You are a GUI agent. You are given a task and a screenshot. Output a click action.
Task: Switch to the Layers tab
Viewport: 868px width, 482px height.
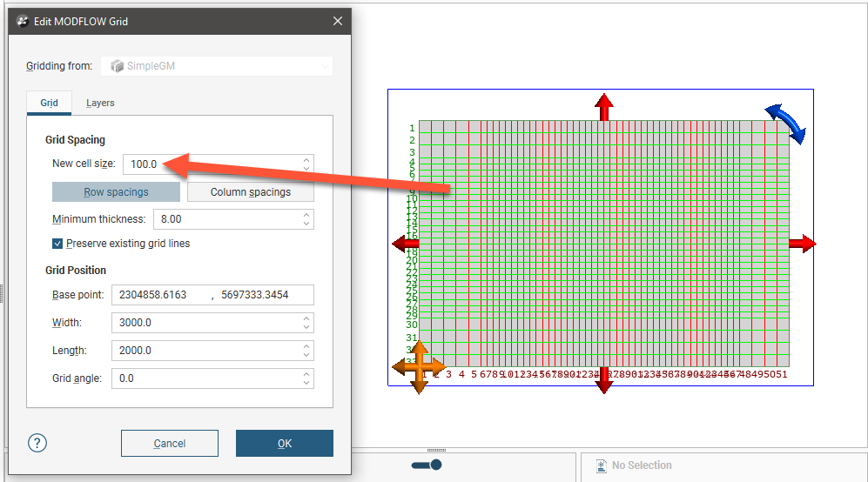coord(100,103)
